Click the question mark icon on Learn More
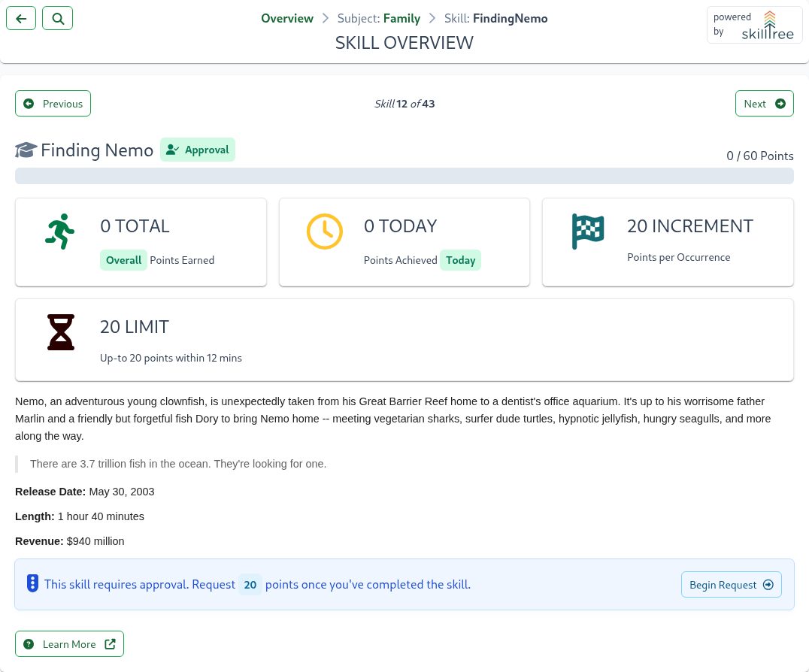The height and width of the screenshot is (672, 809). (29, 644)
